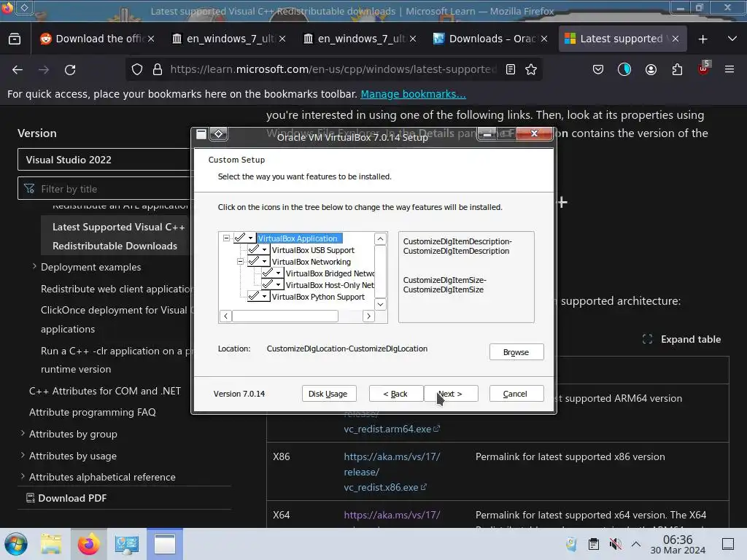Click Next button in setup
747x560 pixels.
tap(451, 394)
